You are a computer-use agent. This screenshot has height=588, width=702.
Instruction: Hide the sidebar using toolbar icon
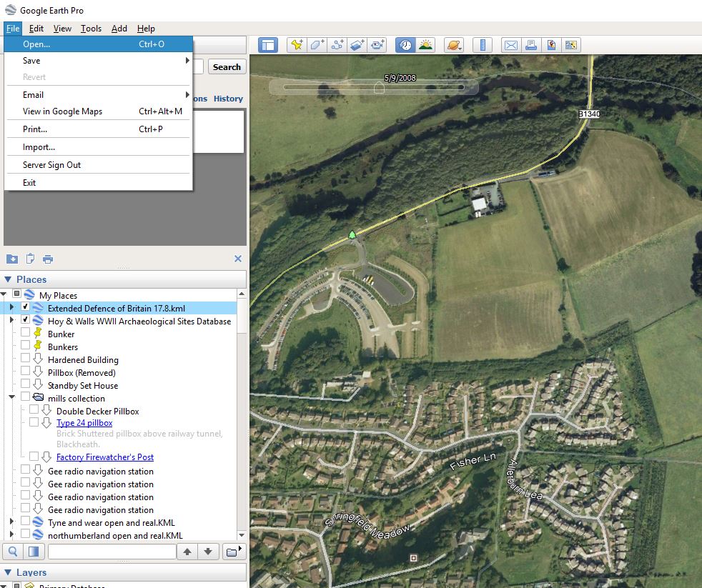269,45
